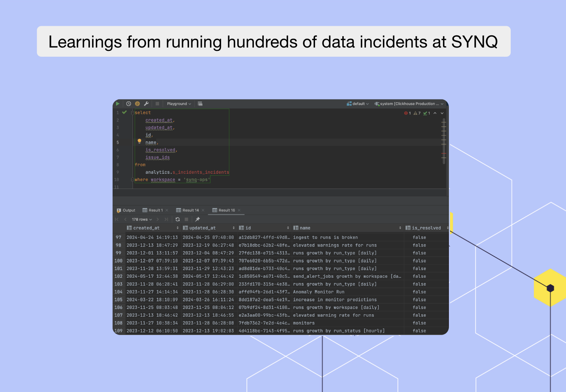
Task: Click the Stop square in the results toolbar
Action: 186,219
